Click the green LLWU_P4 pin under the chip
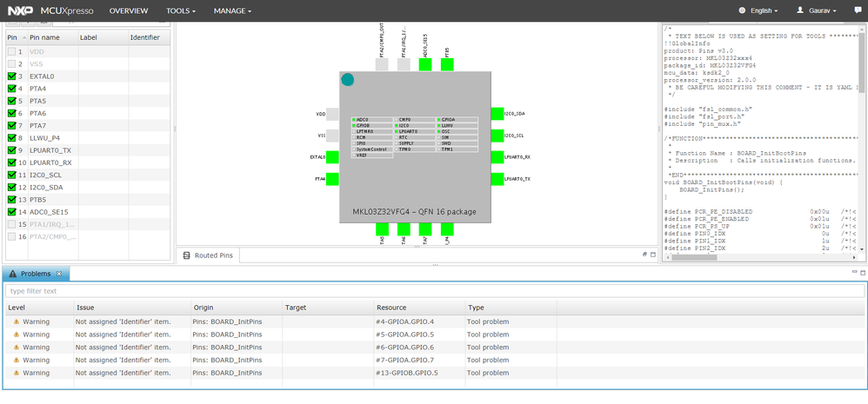868x404 pixels. (x=447, y=229)
